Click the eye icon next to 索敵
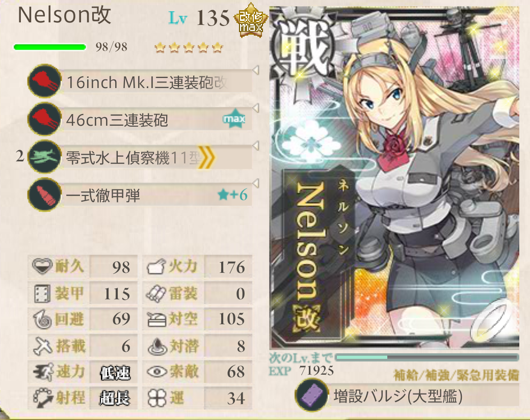The image size is (530, 420). pyautogui.click(x=157, y=372)
